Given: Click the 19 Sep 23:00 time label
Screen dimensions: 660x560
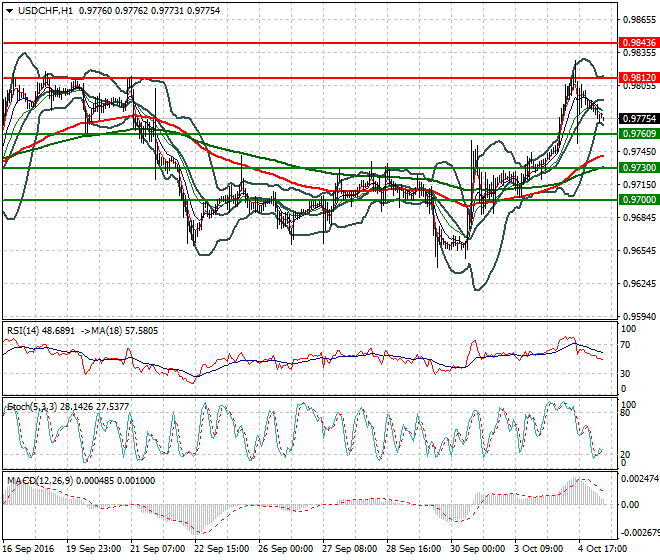Looking at the screenshot, I should tap(93, 549).
